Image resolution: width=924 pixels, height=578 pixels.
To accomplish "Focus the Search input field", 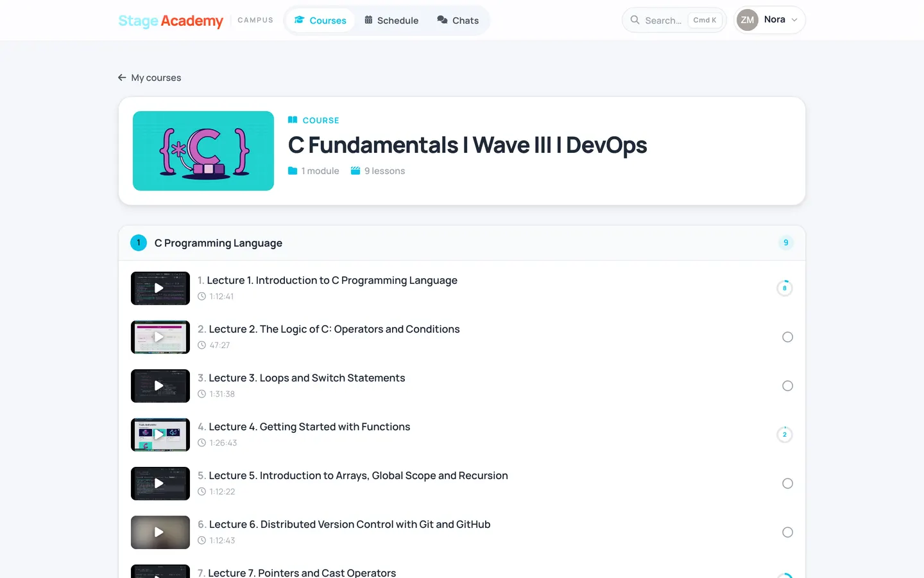I will tap(674, 20).
